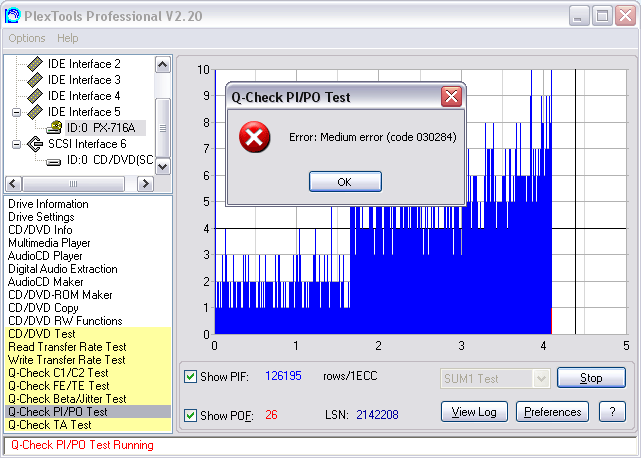Select CD/DVD RW Functions
641x458 pixels.
pos(65,321)
